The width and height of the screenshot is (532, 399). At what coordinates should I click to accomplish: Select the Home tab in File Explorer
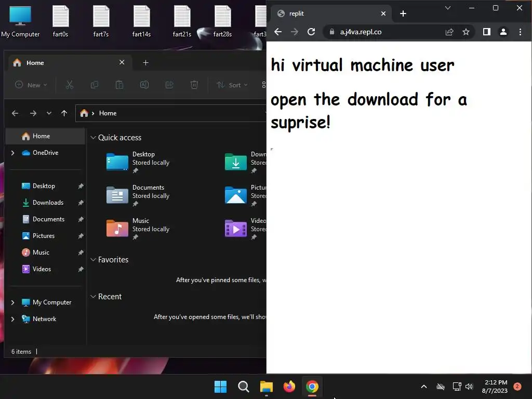pyautogui.click(x=70, y=63)
